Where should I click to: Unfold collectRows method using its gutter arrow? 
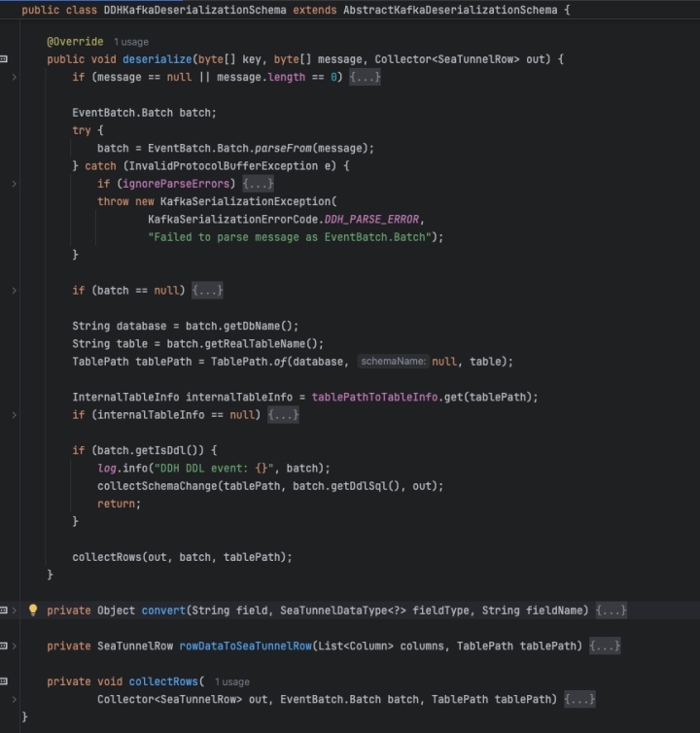(14, 699)
